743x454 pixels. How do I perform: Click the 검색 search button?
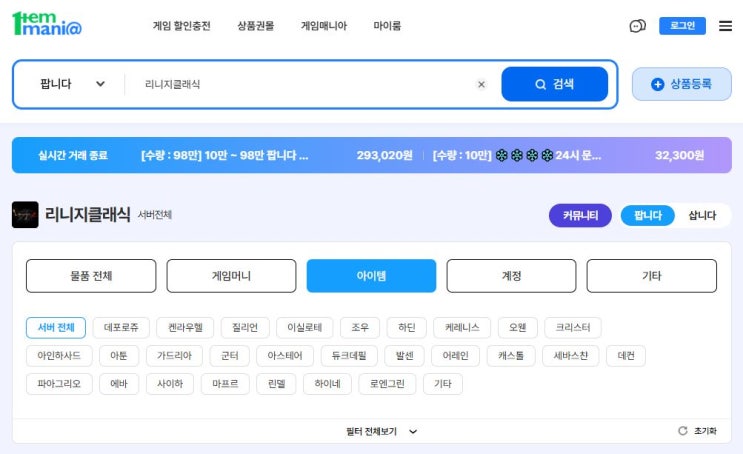click(554, 84)
